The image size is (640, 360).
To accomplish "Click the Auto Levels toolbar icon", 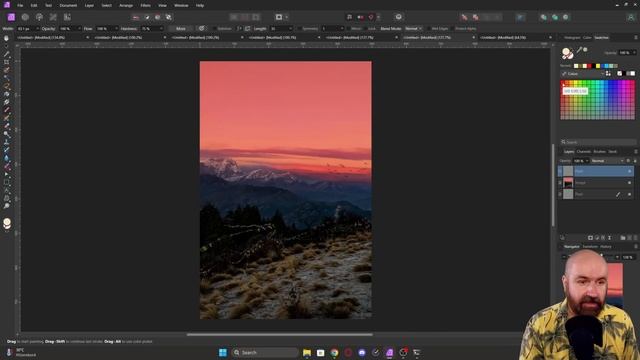I will click(136, 17).
